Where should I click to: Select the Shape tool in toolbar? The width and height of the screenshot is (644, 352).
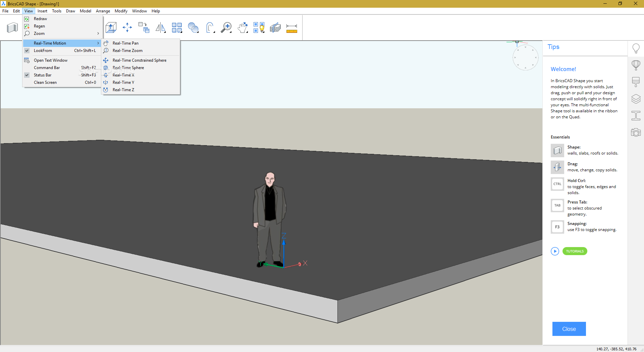point(12,27)
